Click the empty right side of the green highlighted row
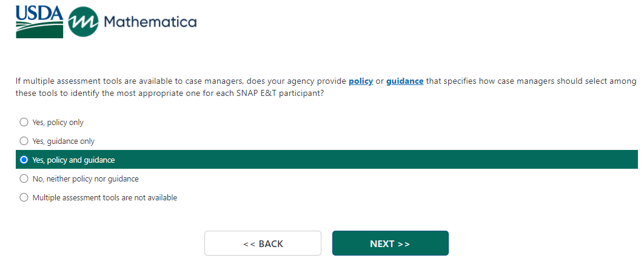Screen dimensions: 644x275 coord(424,160)
